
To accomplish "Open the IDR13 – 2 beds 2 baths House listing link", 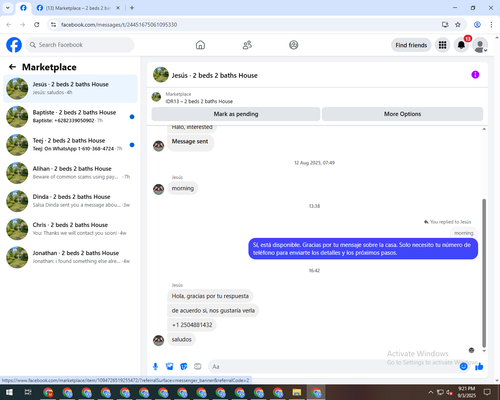I will tap(199, 101).
